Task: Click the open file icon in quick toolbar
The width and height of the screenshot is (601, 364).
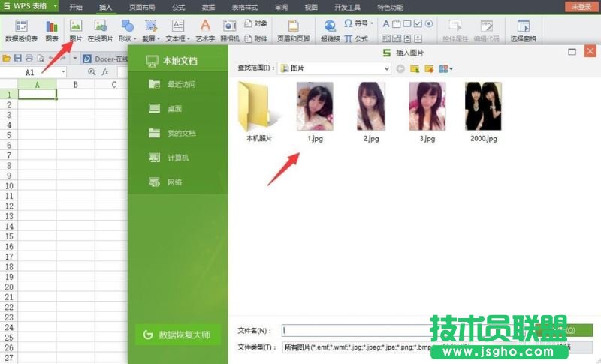Action: pyautogui.click(x=6, y=59)
